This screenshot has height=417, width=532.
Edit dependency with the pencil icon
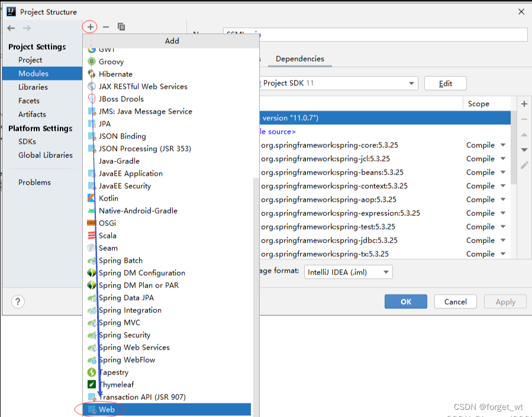[x=524, y=165]
